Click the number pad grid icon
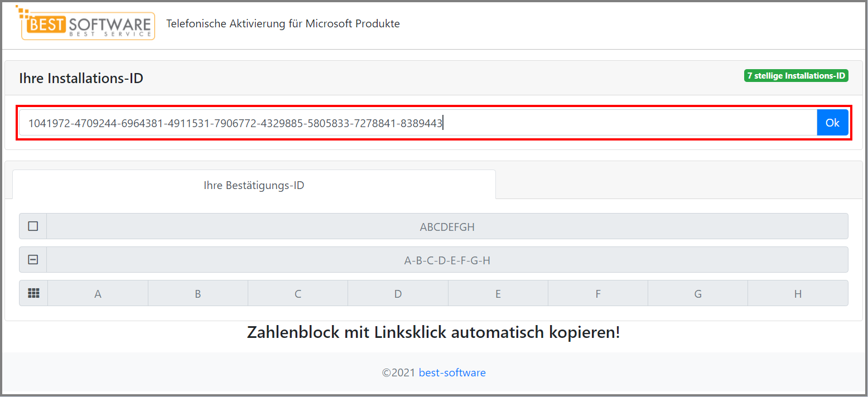 coord(33,293)
